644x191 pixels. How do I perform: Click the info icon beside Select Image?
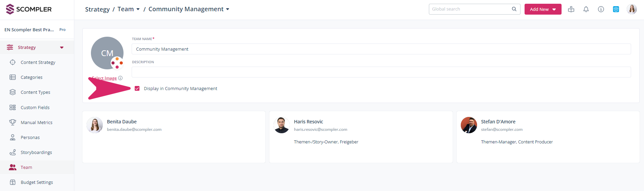coord(120,78)
